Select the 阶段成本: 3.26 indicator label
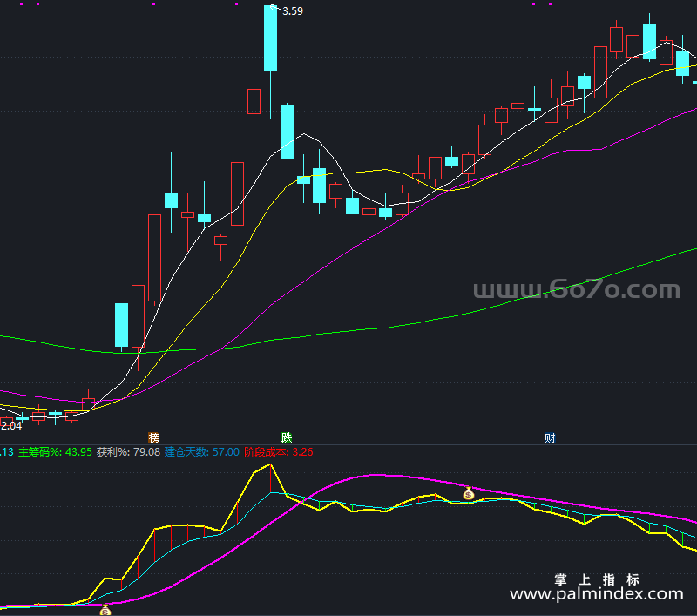Image resolution: width=697 pixels, height=616 pixels. (279, 452)
